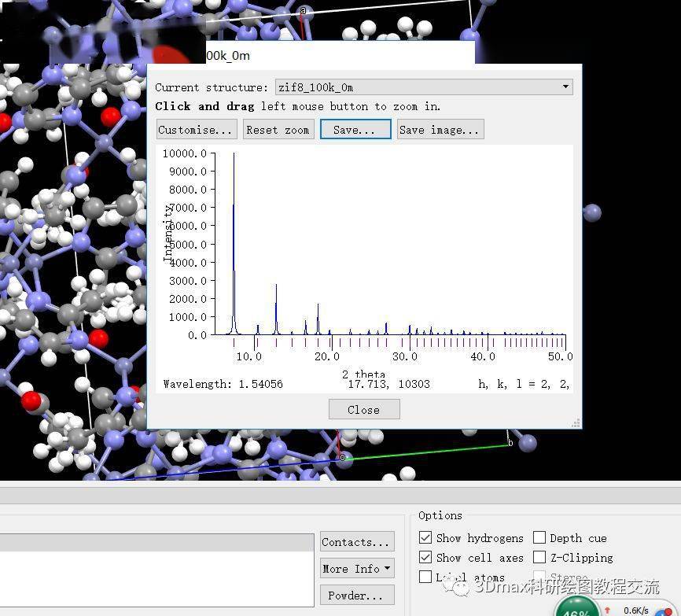Disable the Show cell axes option
The height and width of the screenshot is (616, 681).
coord(425,558)
